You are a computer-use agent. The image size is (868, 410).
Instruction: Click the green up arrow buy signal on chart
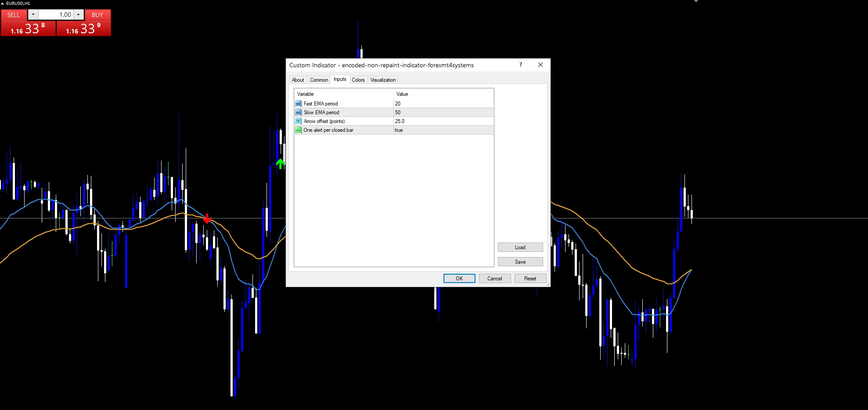280,164
